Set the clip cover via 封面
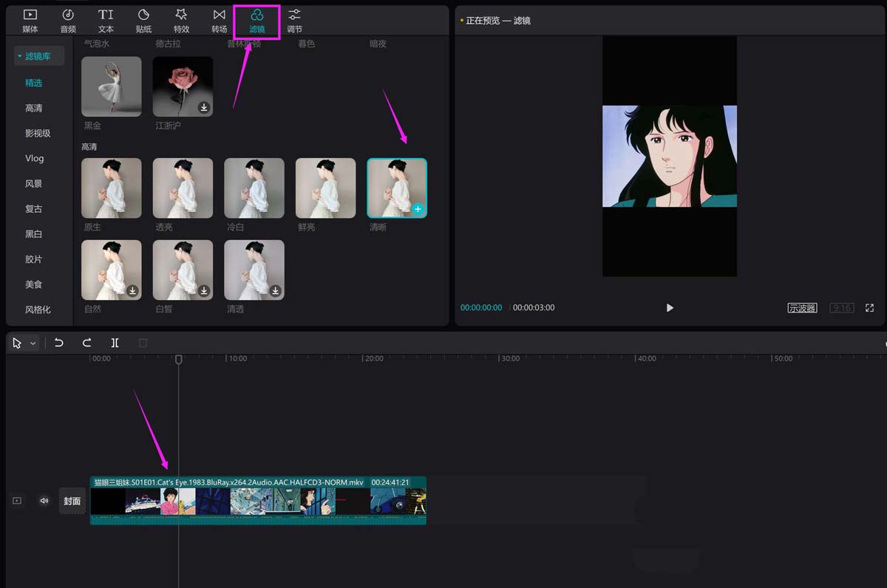The width and height of the screenshot is (887, 588). [72, 501]
